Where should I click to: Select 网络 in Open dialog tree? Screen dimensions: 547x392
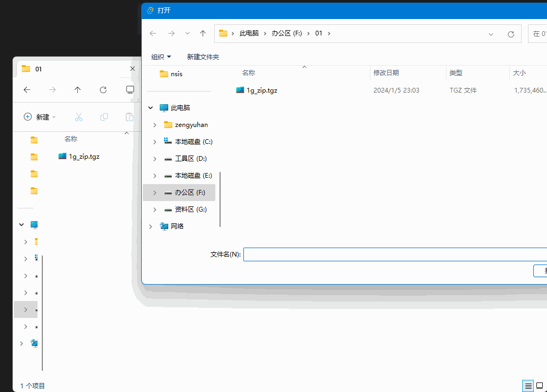click(x=171, y=226)
